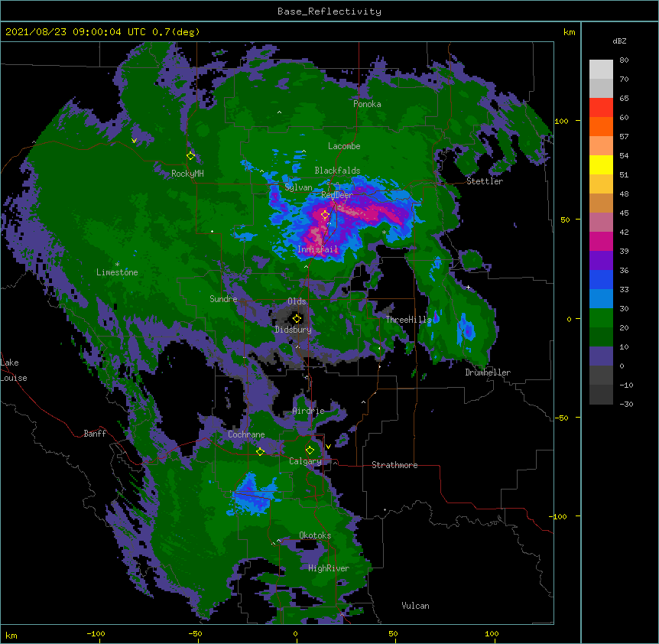The height and width of the screenshot is (644, 659).
Task: Click the orange 57–60 dBZ legend swatch
Action: point(601,126)
